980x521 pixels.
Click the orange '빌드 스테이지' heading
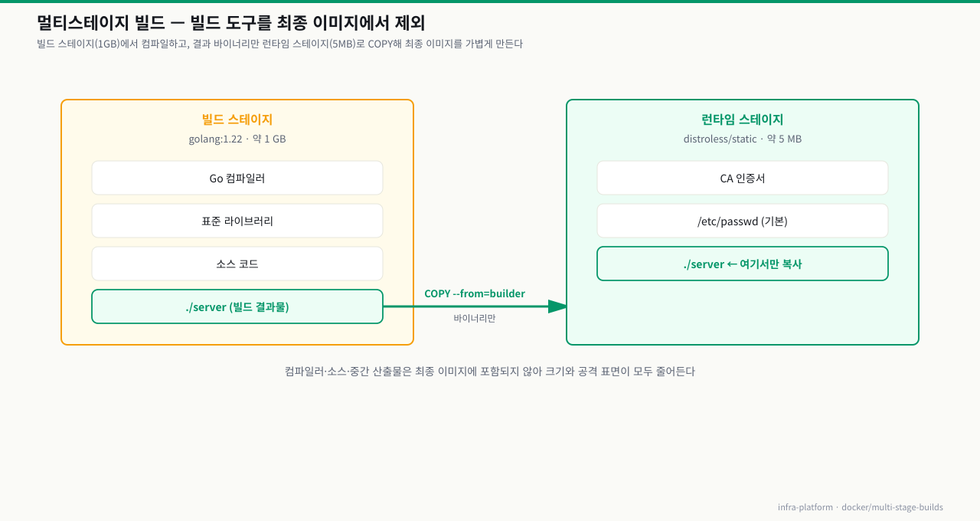point(237,120)
